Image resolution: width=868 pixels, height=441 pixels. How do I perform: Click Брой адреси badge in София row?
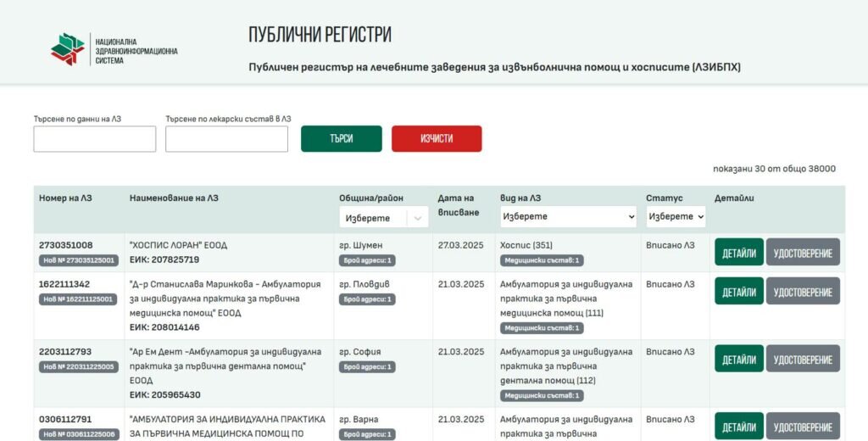(367, 366)
